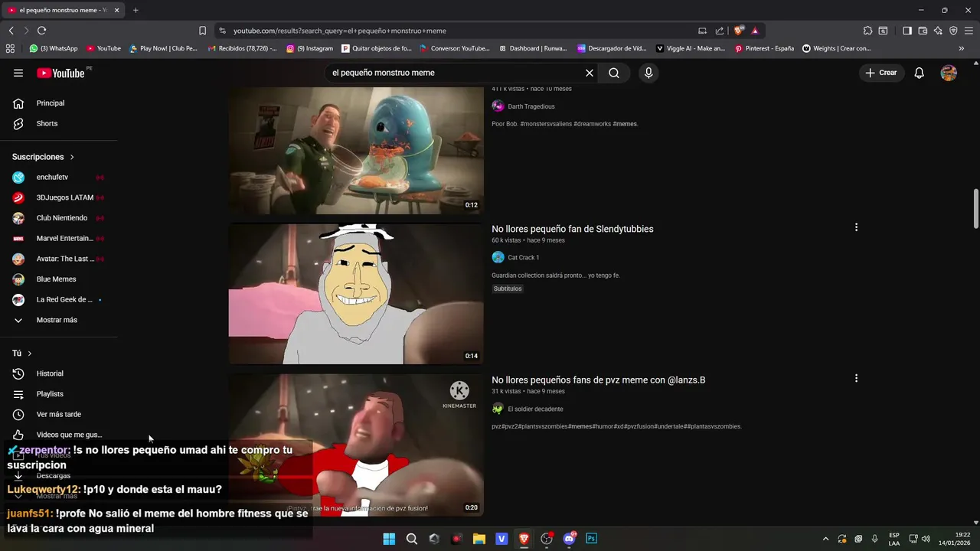Image resolution: width=980 pixels, height=551 pixels.
Task: Open title No llores pequeño fan de Slendytubbies
Action: coord(573,229)
